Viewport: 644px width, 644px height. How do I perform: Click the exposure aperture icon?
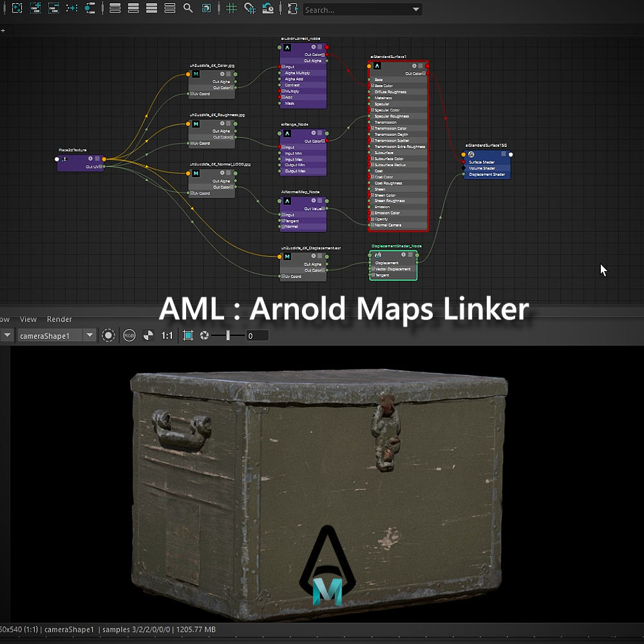(204, 336)
